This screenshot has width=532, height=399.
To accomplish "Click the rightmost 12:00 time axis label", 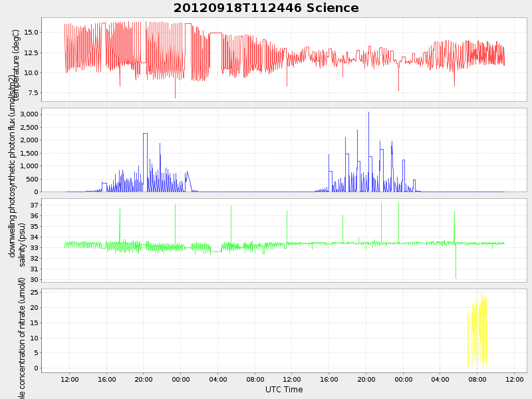I will [x=514, y=379].
